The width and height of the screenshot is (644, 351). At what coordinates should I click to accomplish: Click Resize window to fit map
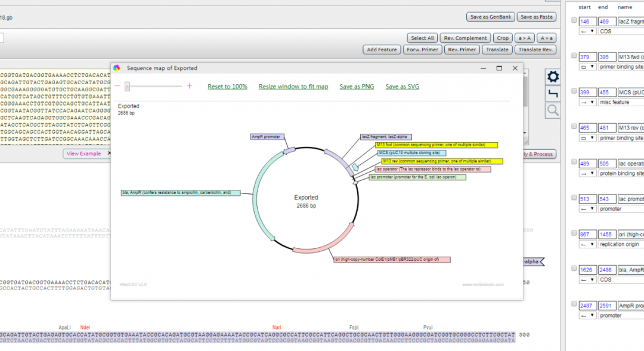(x=293, y=87)
